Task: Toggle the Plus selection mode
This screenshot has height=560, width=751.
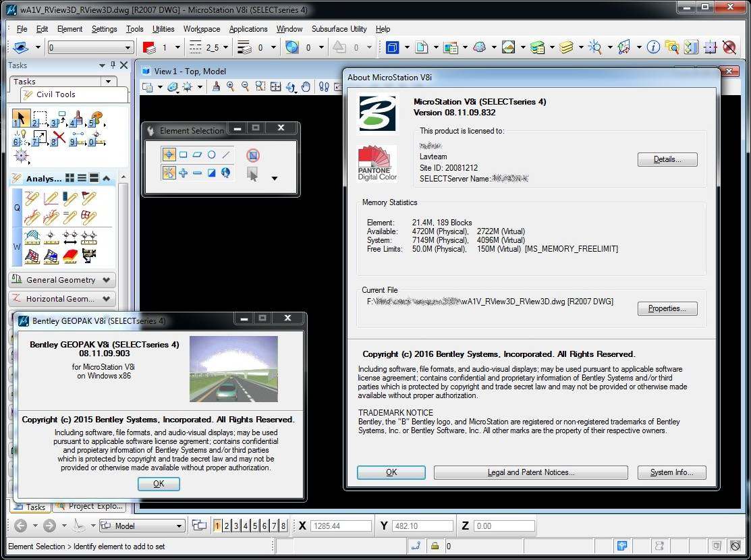Action: coord(183,174)
